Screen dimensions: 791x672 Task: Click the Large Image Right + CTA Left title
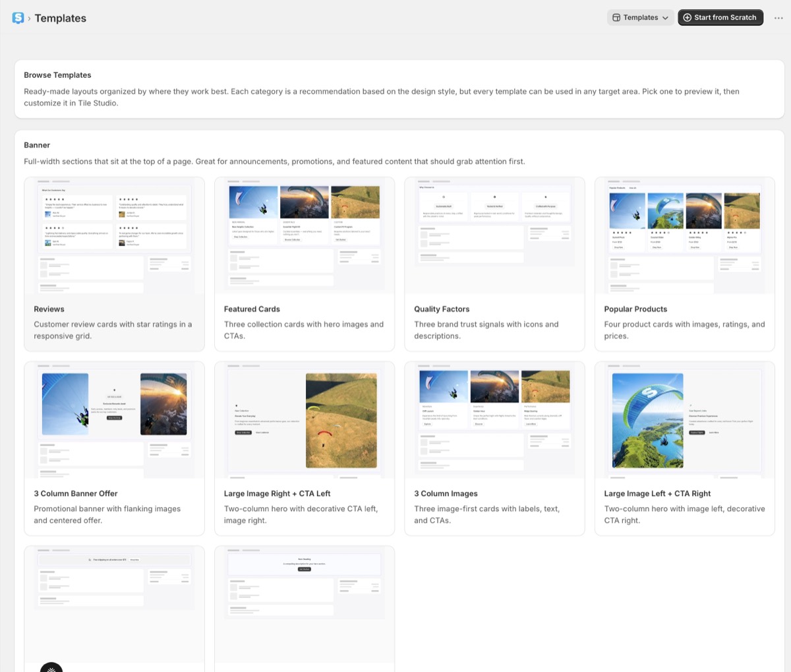277,494
